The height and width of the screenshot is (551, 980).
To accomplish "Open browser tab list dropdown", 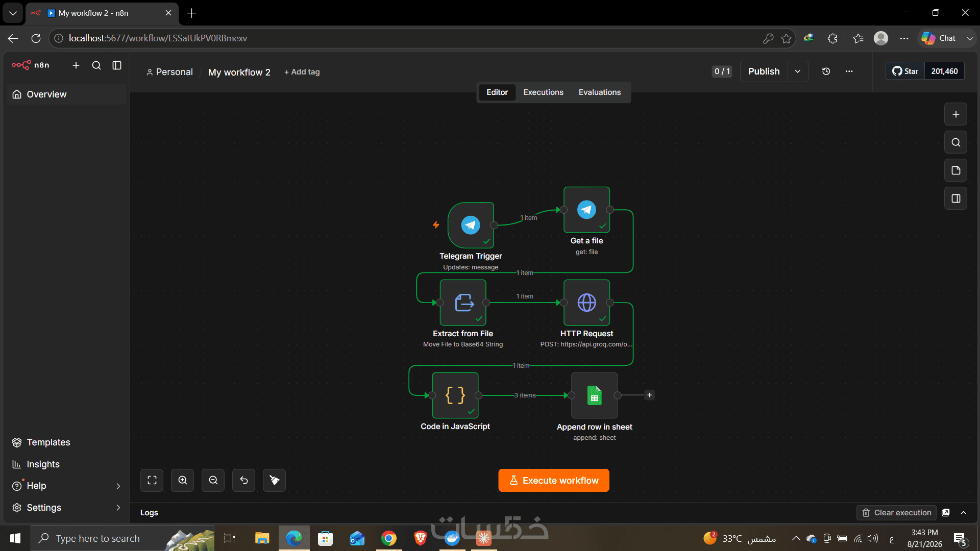I will tap(13, 13).
